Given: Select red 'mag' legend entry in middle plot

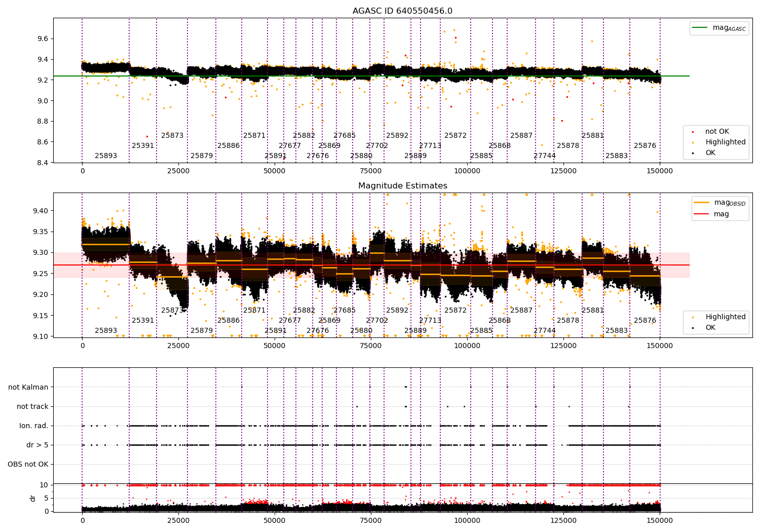Looking at the screenshot, I should tap(712, 214).
